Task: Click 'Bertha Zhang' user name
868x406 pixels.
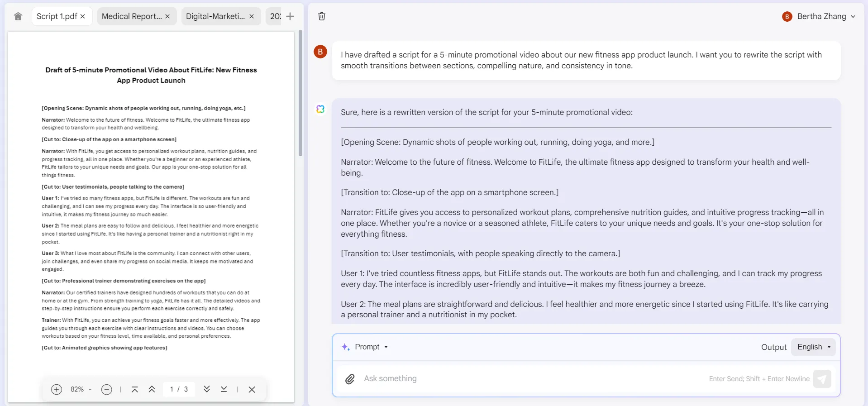Action: tap(821, 17)
